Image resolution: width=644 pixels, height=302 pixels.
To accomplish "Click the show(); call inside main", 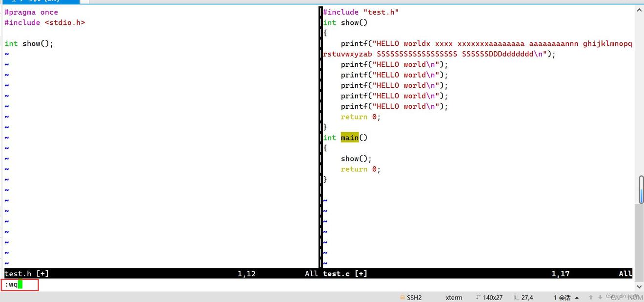I will click(356, 159).
